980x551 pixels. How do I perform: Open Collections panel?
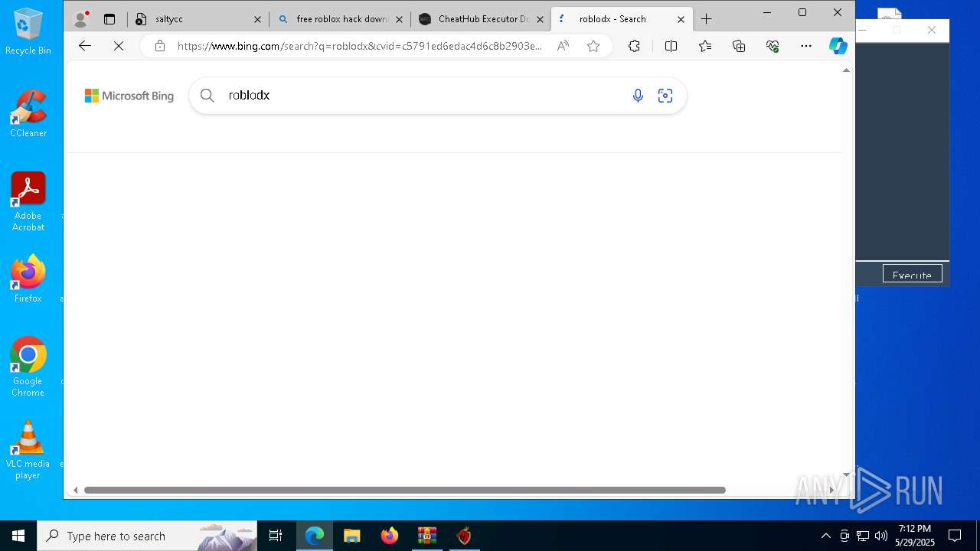[x=739, y=46]
